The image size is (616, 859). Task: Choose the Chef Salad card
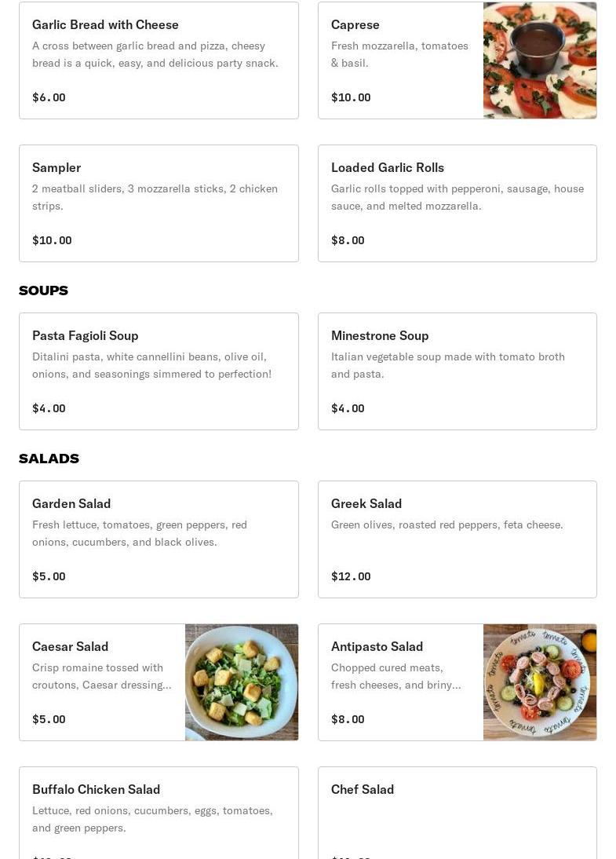tap(457, 813)
